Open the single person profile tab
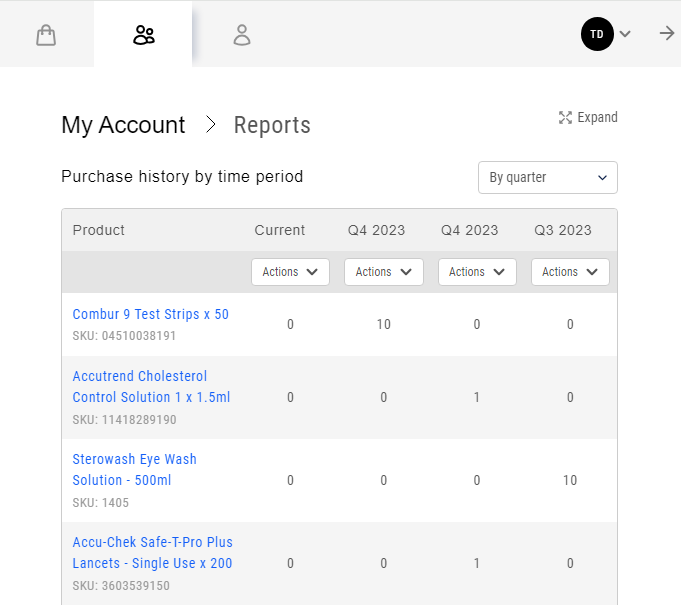Viewport: 681px width, 605px height. tap(242, 35)
